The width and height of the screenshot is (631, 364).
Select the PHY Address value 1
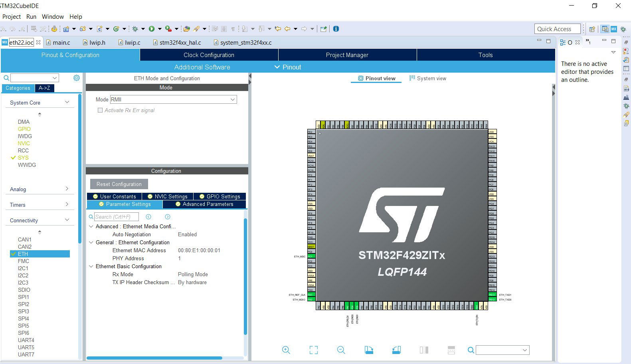[179, 258]
